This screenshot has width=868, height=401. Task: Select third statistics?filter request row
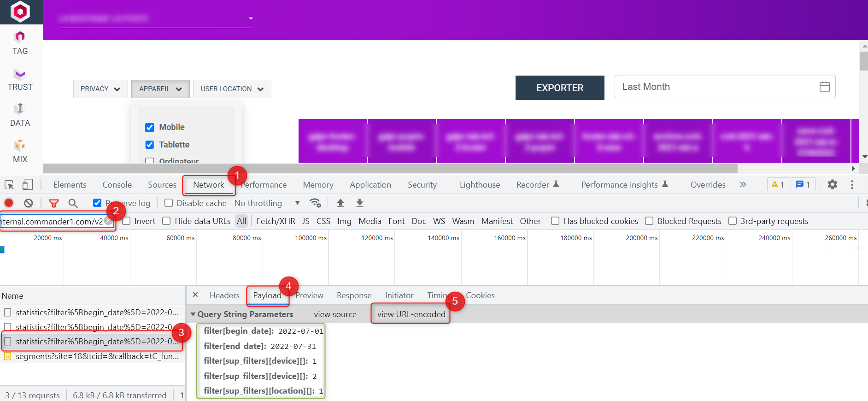coord(93,342)
